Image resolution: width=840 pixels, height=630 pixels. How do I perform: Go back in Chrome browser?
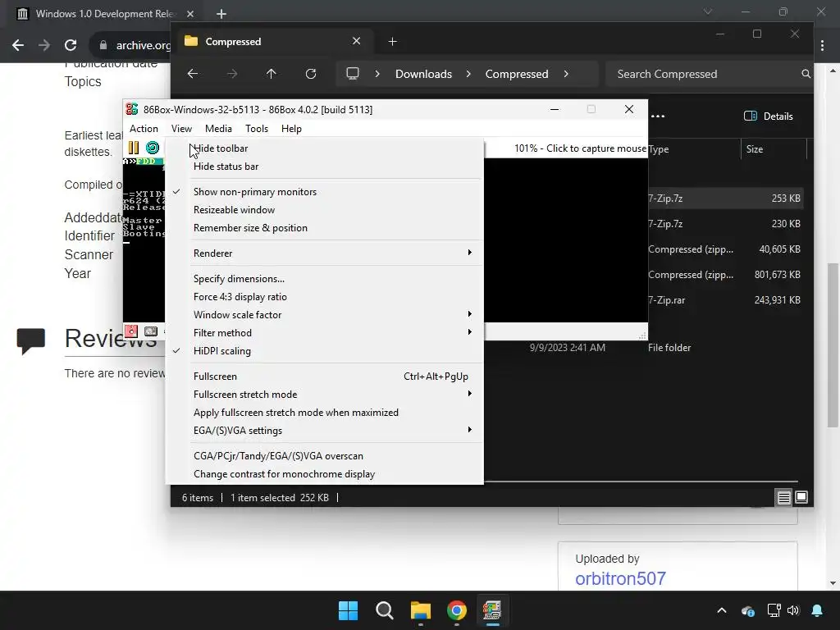pyautogui.click(x=18, y=45)
